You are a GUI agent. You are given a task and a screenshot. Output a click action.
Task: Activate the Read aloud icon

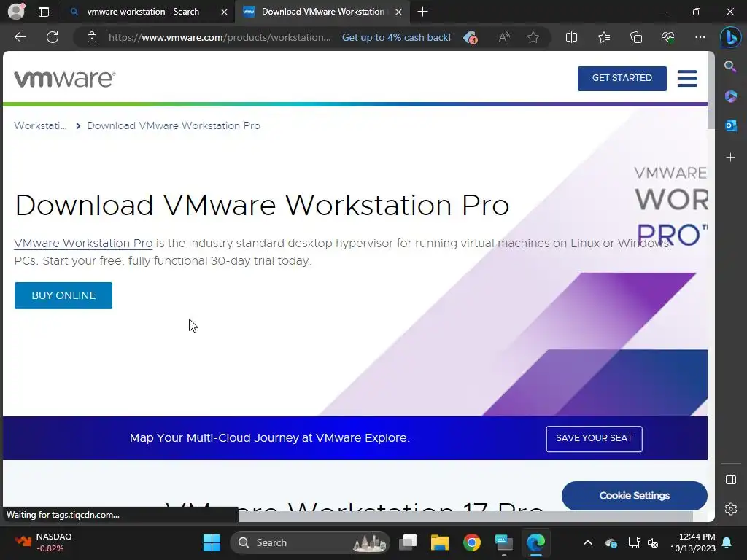tap(503, 37)
